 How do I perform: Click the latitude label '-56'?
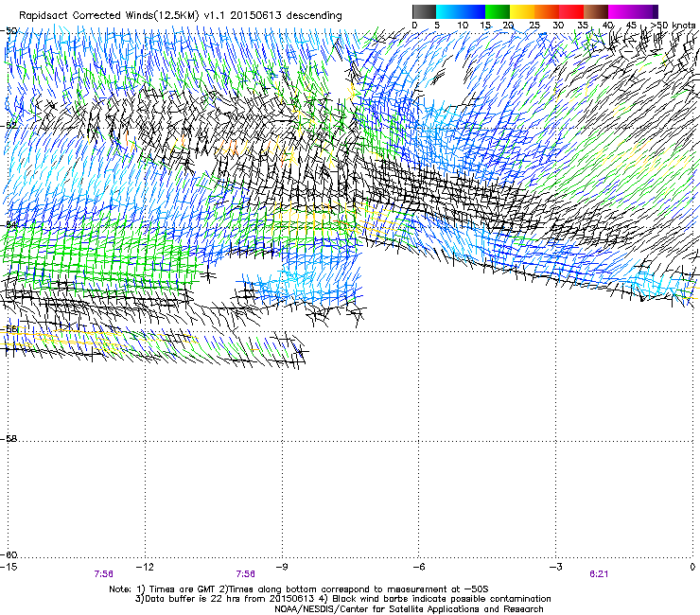pyautogui.click(x=9, y=328)
